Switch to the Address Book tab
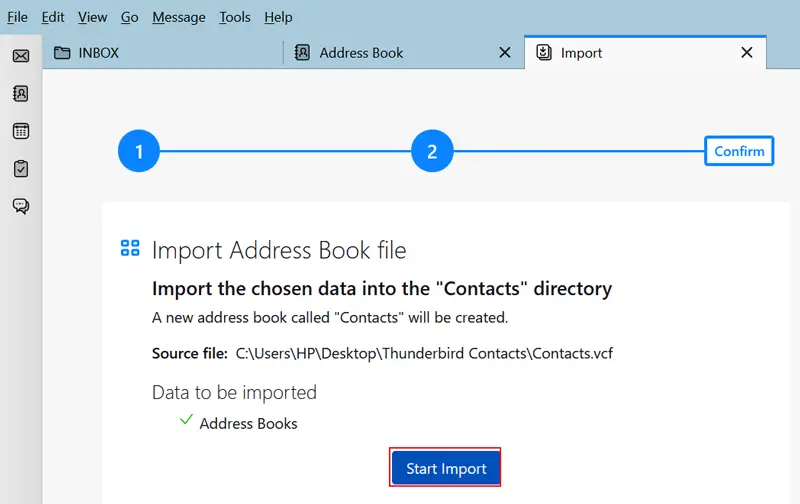Viewport: 800px width, 504px height. pos(361,53)
